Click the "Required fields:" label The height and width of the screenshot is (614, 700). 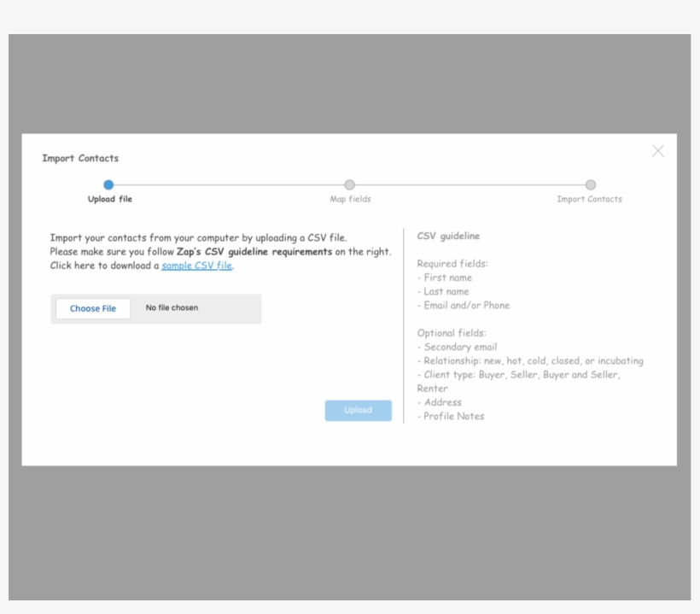(x=452, y=264)
